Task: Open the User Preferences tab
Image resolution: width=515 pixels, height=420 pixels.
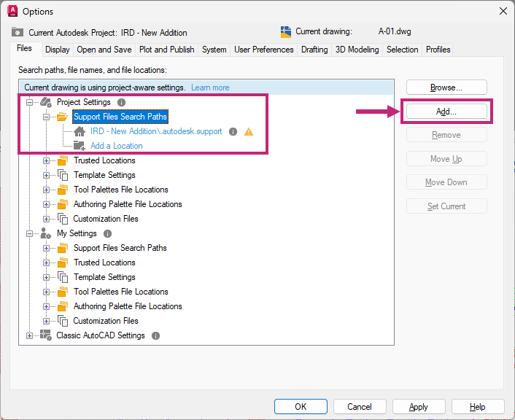Action: click(264, 50)
